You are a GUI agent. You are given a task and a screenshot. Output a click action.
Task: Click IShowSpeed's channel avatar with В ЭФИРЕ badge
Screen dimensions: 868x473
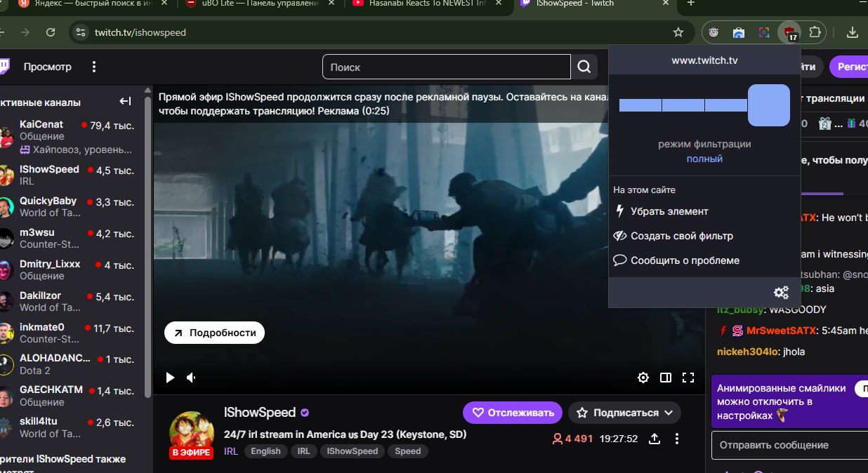[x=192, y=434]
